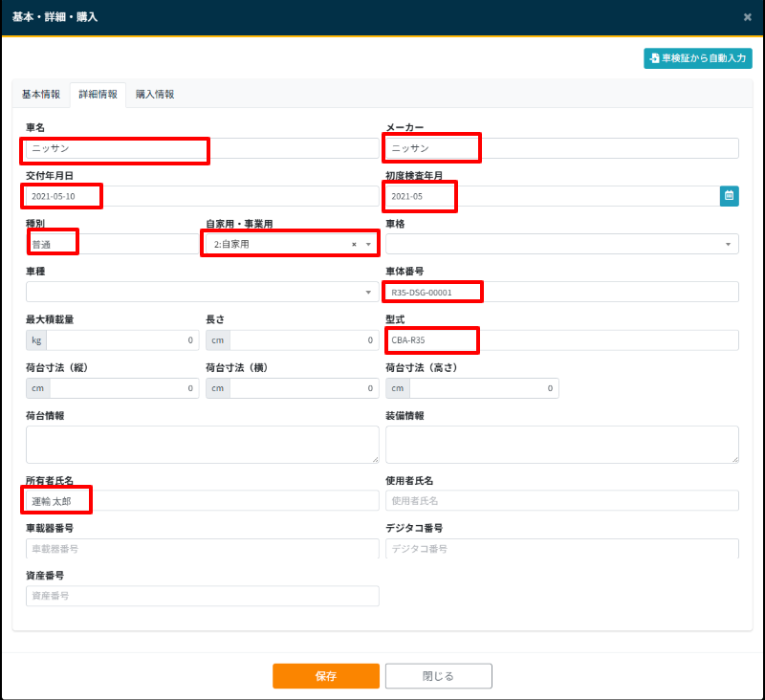The width and height of the screenshot is (765, 700).
Task: Click the 初度検査年月 field
Action: click(x=553, y=196)
